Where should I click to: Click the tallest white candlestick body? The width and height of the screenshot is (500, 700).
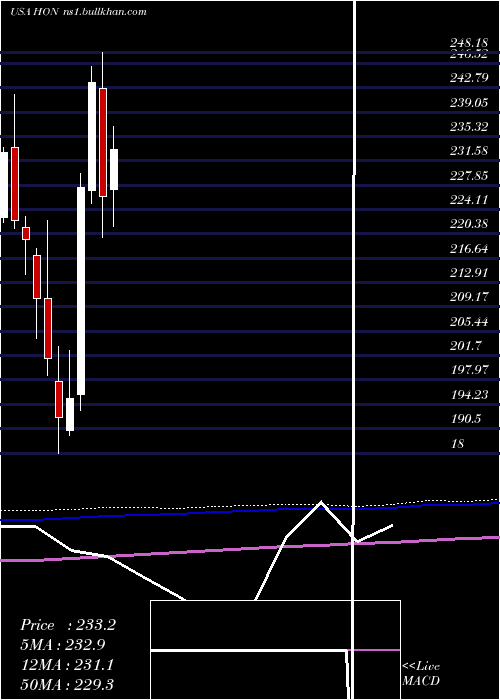pyautogui.click(x=81, y=291)
